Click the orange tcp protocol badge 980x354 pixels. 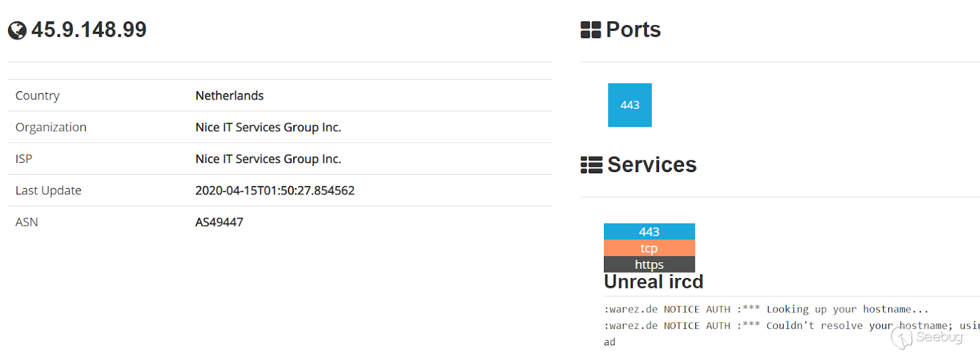coord(649,248)
